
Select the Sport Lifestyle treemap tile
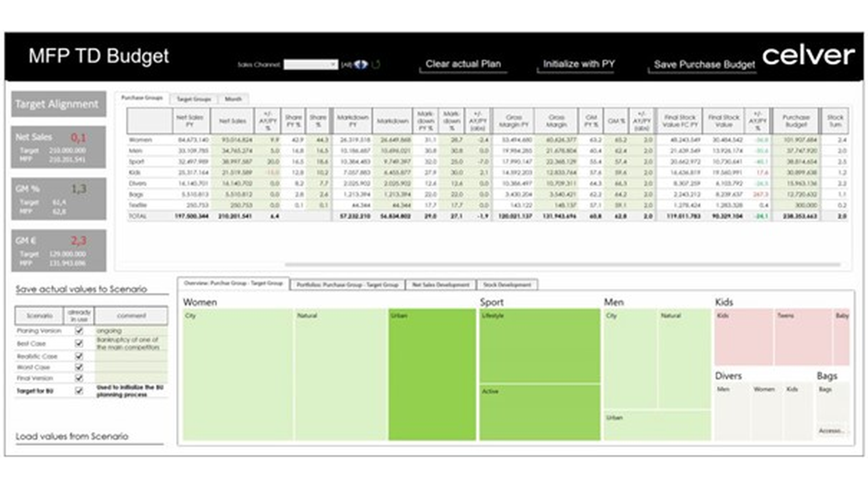pyautogui.click(x=540, y=346)
